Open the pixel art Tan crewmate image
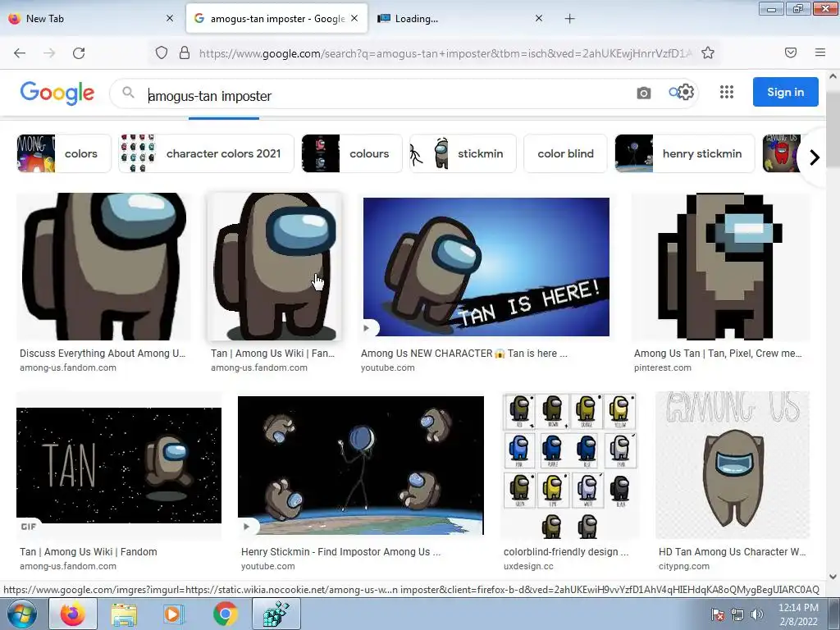This screenshot has height=630, width=840. click(721, 267)
